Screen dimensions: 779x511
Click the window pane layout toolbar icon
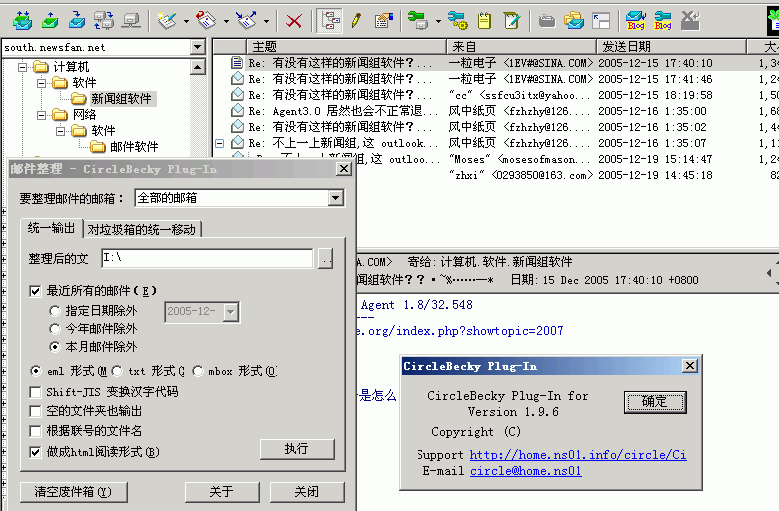(x=601, y=21)
